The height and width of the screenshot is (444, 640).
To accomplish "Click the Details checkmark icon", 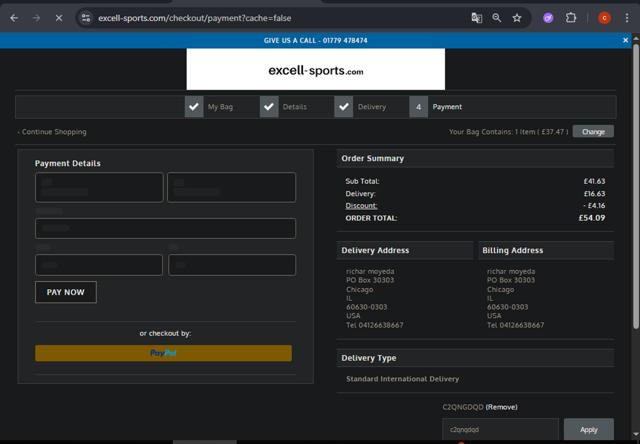I will pyautogui.click(x=269, y=107).
